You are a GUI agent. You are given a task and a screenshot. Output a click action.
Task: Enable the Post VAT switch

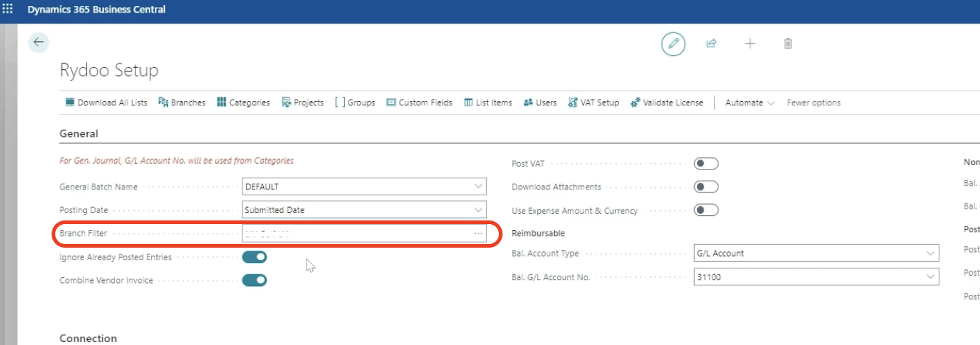tap(706, 164)
